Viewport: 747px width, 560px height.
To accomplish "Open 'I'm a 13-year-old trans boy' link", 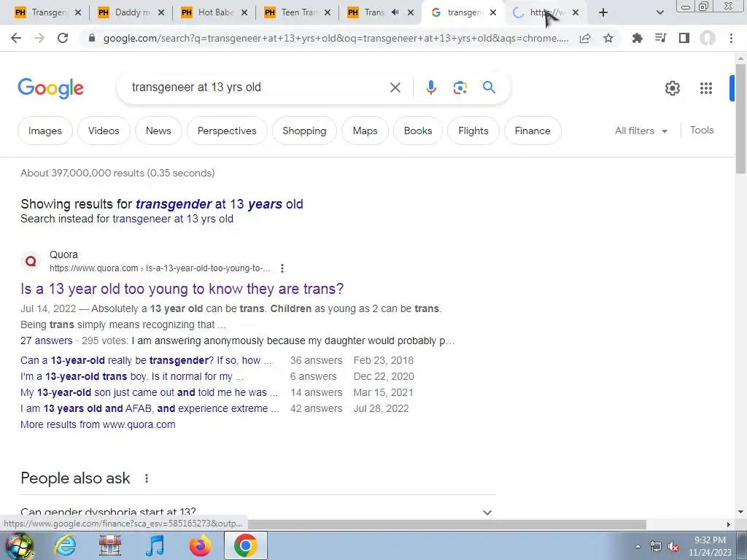I will 132,376.
